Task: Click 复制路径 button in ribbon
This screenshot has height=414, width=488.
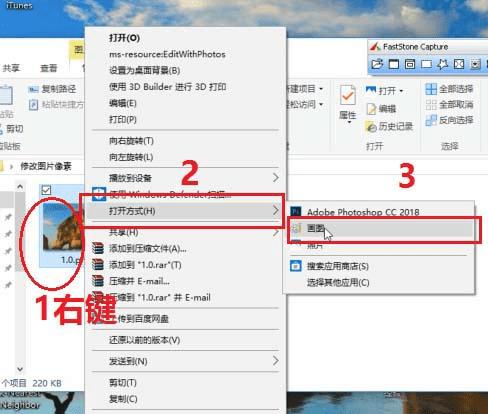Action: [52, 89]
